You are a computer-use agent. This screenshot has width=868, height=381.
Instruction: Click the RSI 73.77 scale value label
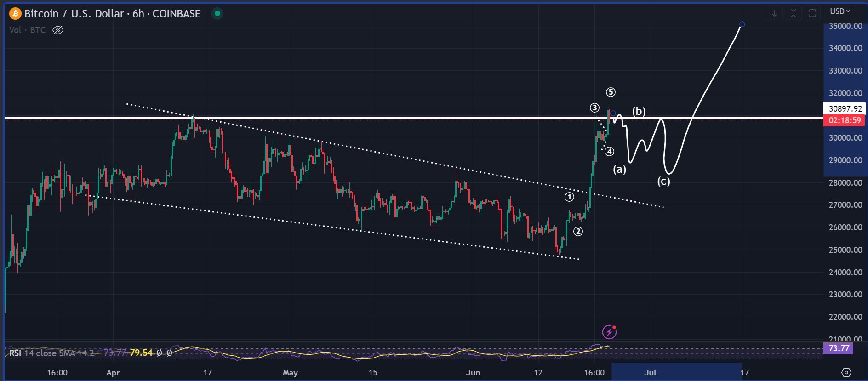(838, 348)
